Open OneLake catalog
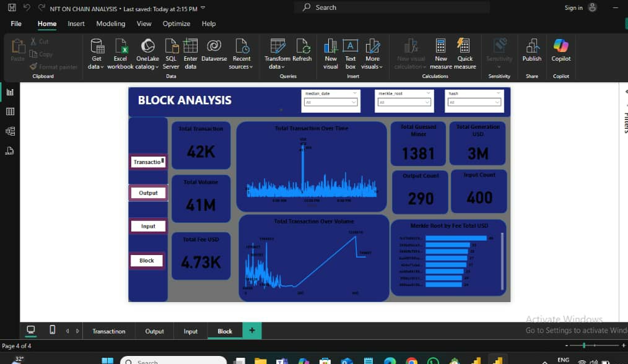Viewport: 628px width, 364px height. (x=147, y=54)
